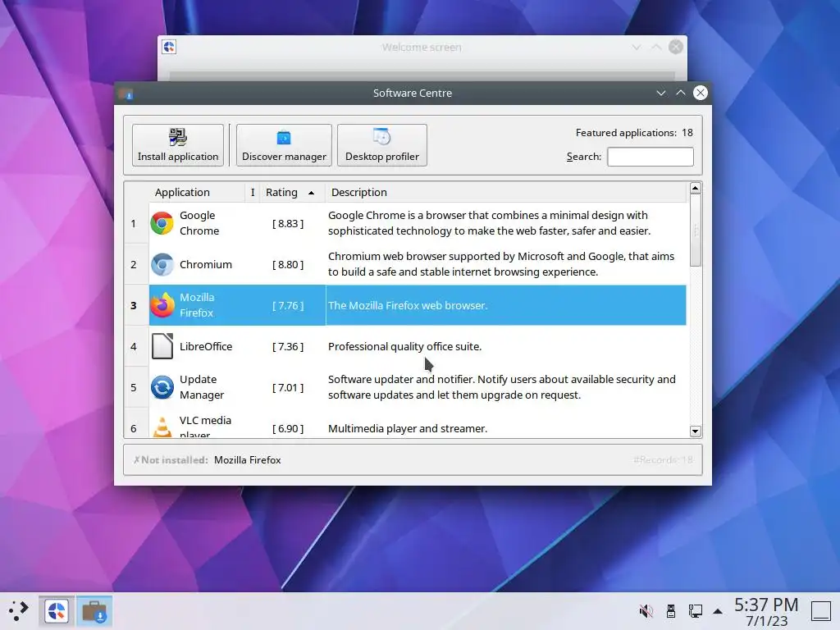Click the Google Chrome description text
Screen dimensions: 840x630
489,223
